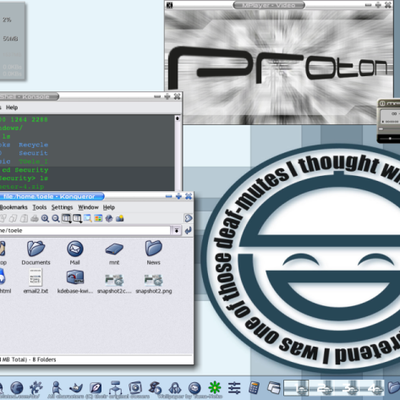Screen dimensions: 400x400
Task: Switch to virtual desktop 2 in pager
Action: (321, 388)
